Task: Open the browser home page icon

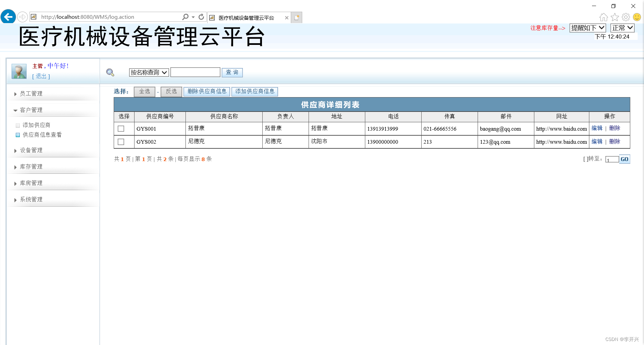Action: click(603, 17)
